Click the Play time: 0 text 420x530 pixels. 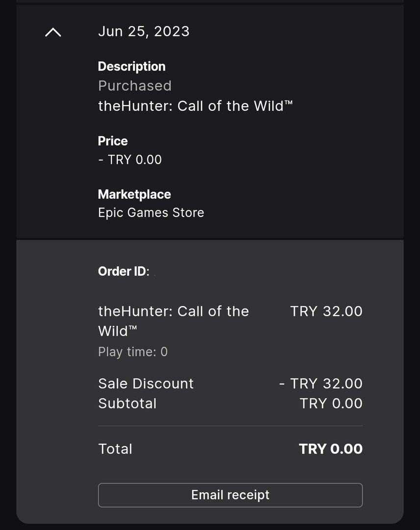click(133, 352)
